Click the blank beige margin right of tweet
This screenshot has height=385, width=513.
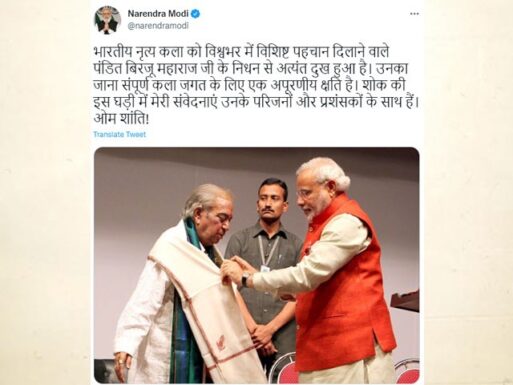(x=468, y=192)
